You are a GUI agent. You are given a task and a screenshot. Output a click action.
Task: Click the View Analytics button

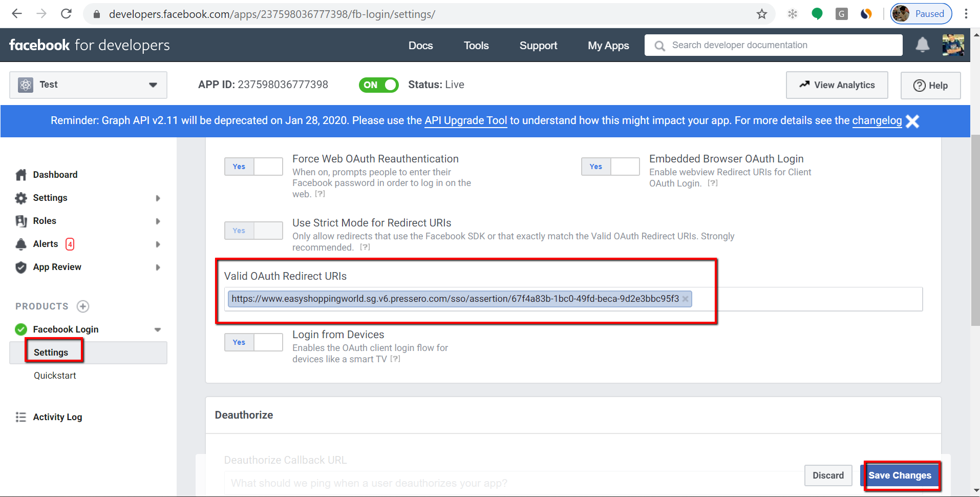(x=837, y=85)
